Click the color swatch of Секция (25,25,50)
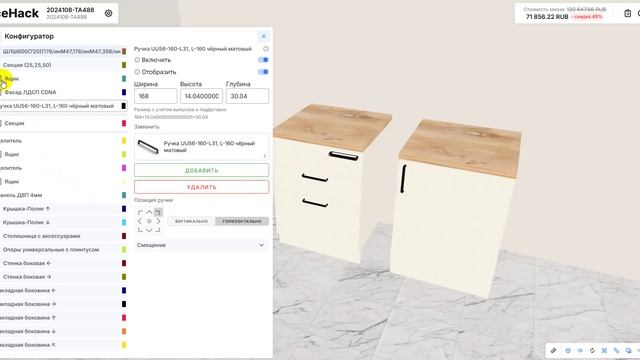Image resolution: width=640 pixels, height=360 pixels. (124, 65)
